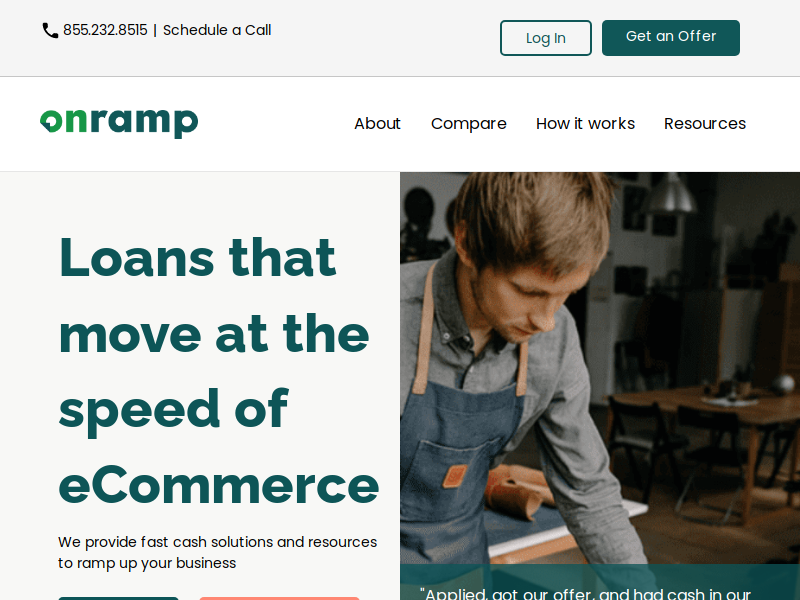Click the phone number 855.232.8515
The width and height of the screenshot is (800, 600).
pos(105,30)
